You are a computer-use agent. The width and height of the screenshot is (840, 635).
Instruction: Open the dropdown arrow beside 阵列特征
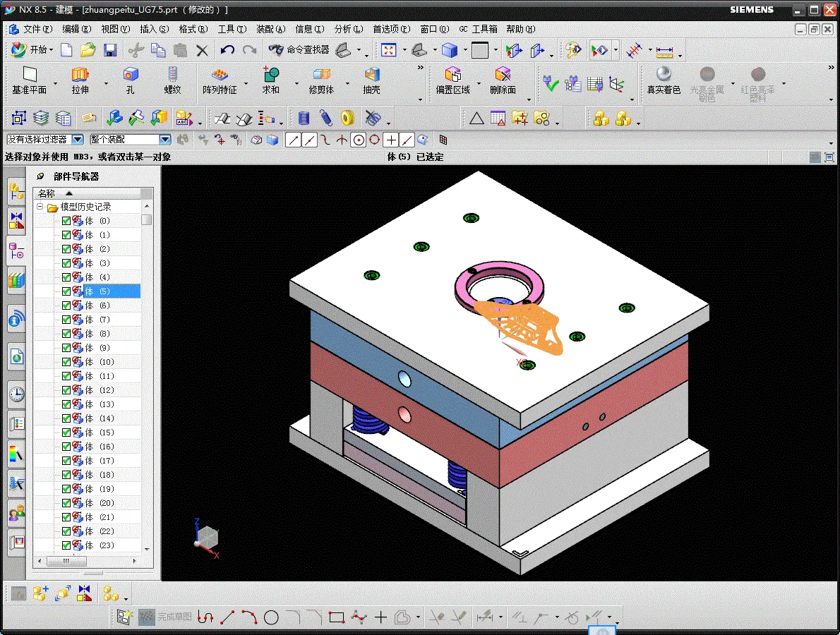[x=246, y=83]
